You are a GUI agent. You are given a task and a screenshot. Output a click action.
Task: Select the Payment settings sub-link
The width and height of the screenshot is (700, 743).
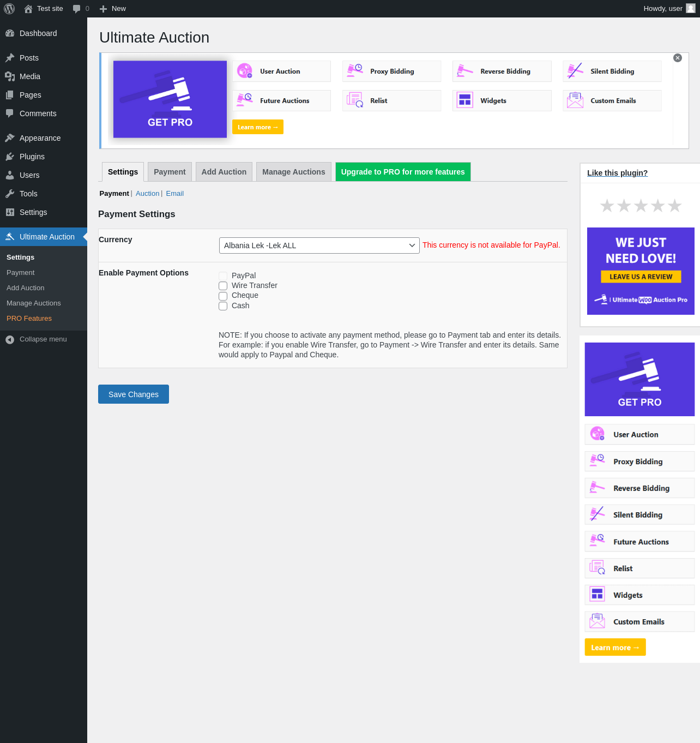pyautogui.click(x=114, y=194)
